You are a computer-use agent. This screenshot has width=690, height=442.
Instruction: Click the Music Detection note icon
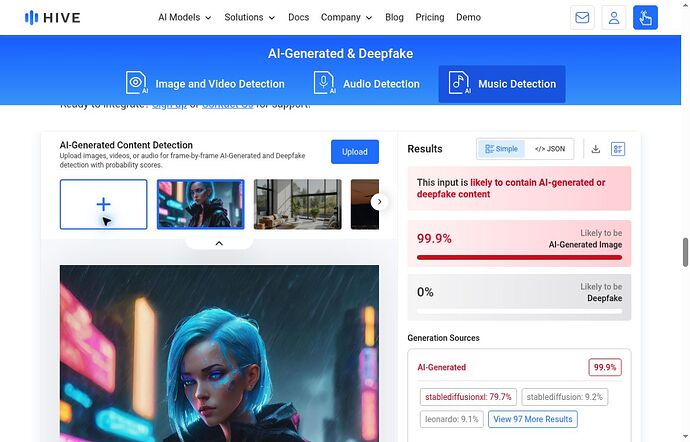pos(459,83)
